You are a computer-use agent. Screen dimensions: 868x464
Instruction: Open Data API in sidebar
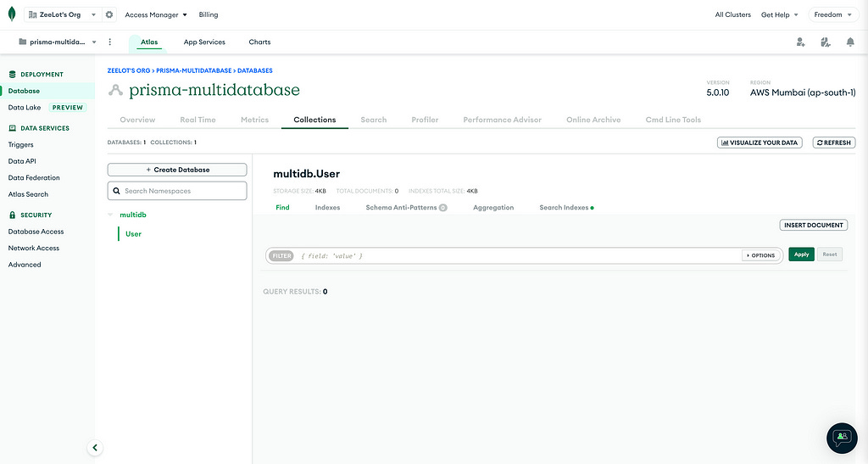tap(21, 161)
